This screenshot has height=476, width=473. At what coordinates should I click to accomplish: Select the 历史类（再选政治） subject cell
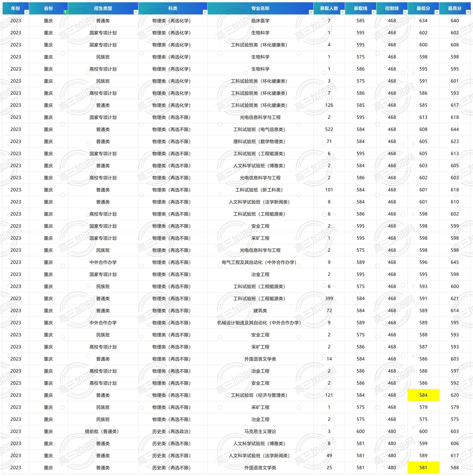(x=173, y=431)
